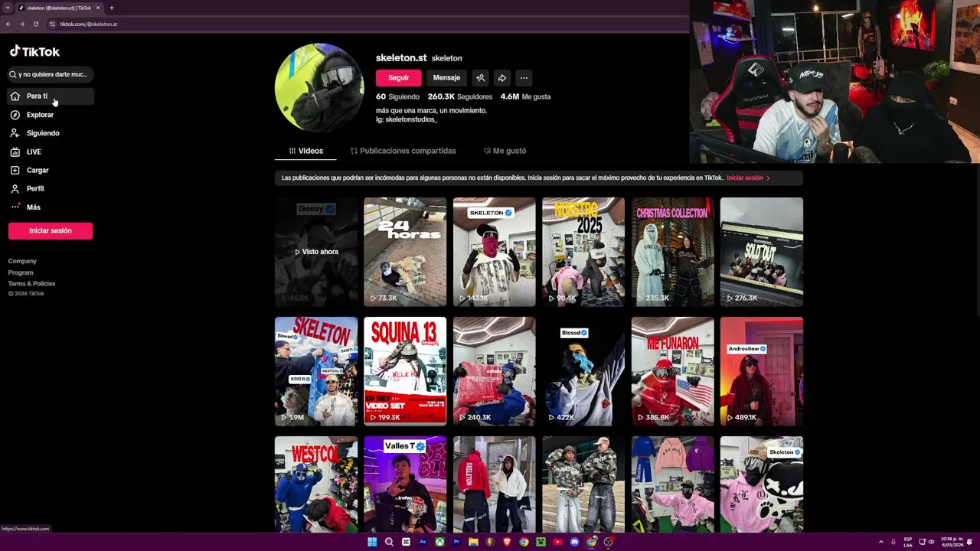The width and height of the screenshot is (980, 551).
Task: Follow skeleton.st with Seguir button
Action: 398,77
